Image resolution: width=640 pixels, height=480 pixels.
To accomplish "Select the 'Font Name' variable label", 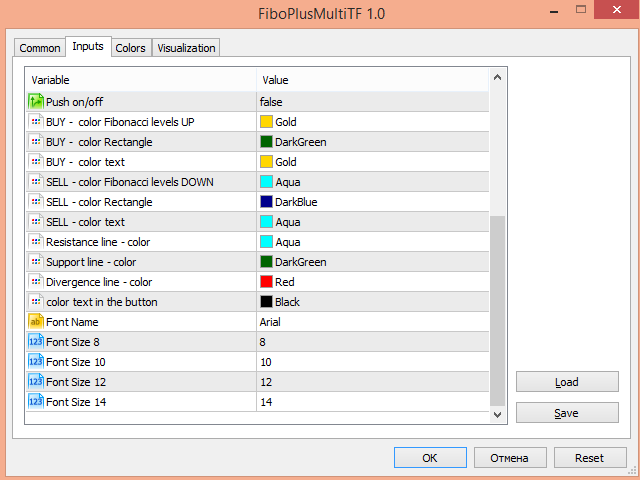I will click(72, 322).
